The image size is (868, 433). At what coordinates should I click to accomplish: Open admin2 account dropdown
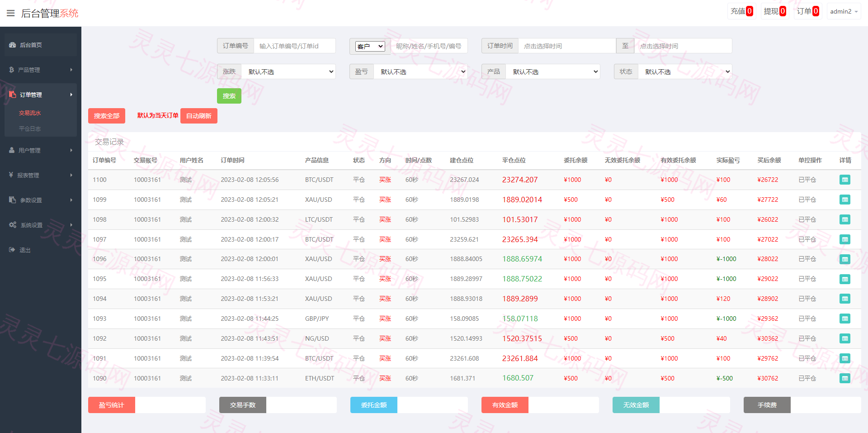tap(844, 11)
